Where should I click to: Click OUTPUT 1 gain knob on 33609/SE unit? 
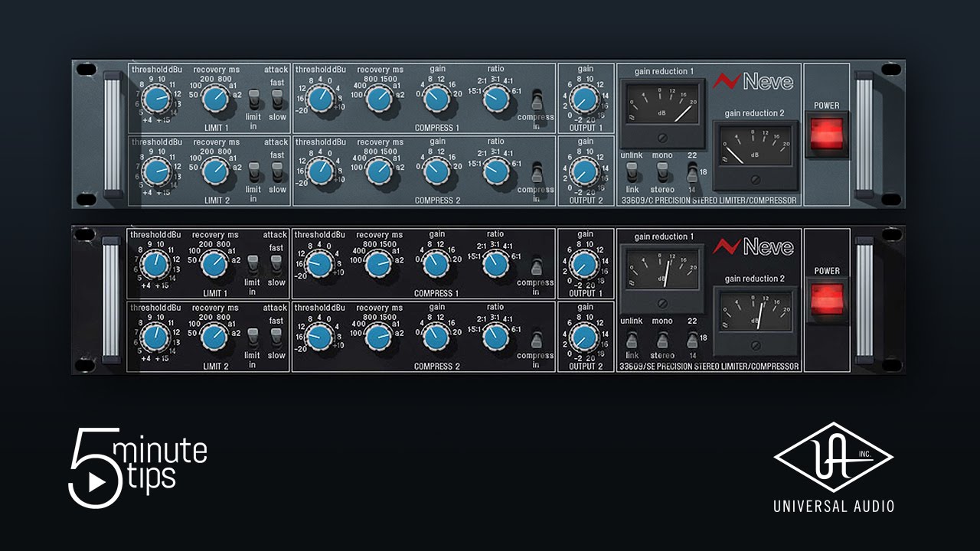pyautogui.click(x=584, y=265)
